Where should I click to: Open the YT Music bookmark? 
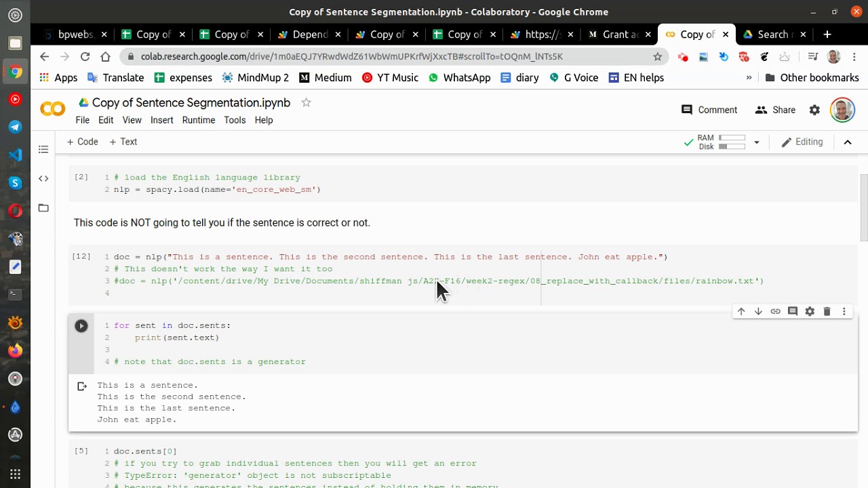tap(390, 77)
